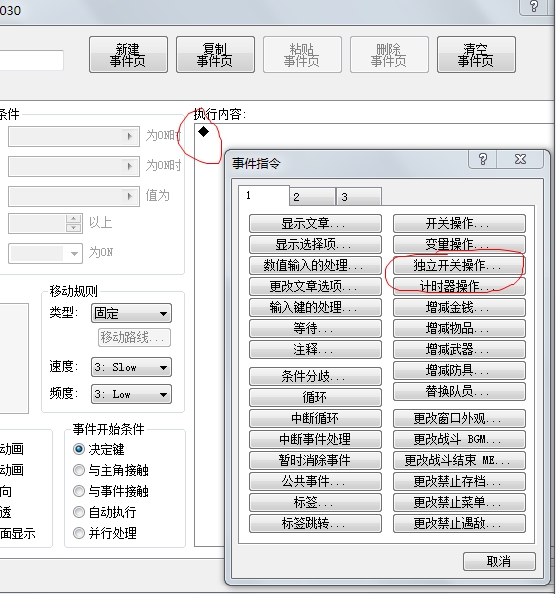556x594 pixels.
Task: Choose the 替换队员 command
Action: point(459,391)
